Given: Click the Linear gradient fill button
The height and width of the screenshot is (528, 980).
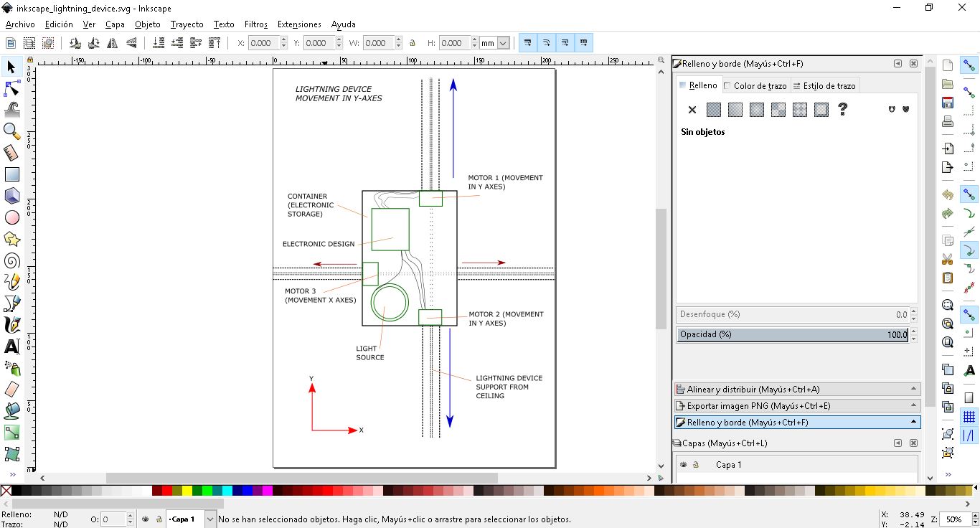Looking at the screenshot, I should pyautogui.click(x=735, y=110).
